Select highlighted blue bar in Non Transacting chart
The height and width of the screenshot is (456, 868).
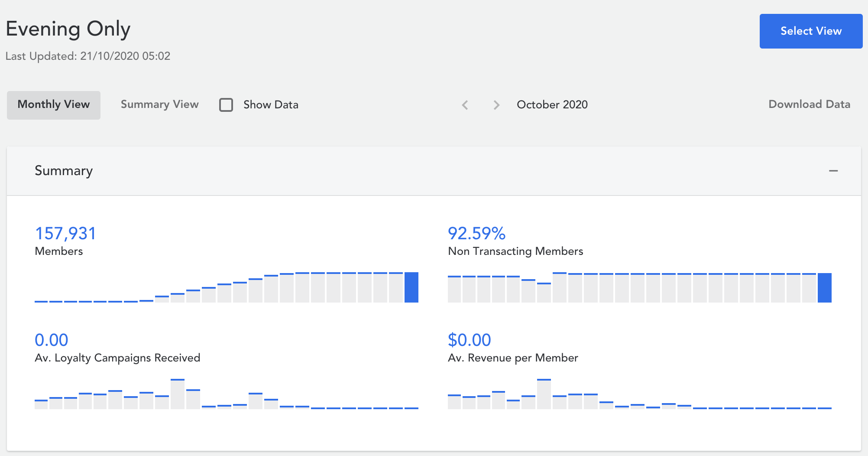(x=825, y=288)
